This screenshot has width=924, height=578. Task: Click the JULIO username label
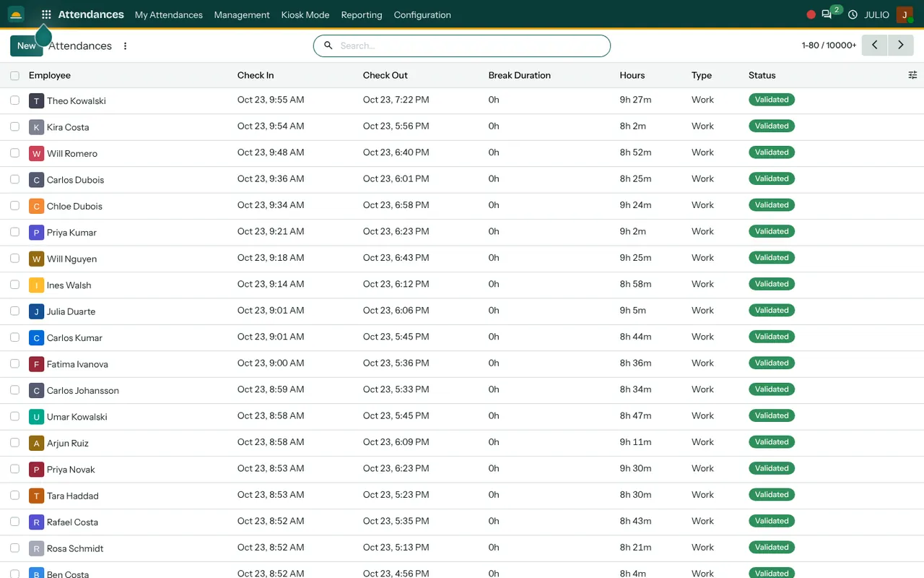(x=876, y=14)
